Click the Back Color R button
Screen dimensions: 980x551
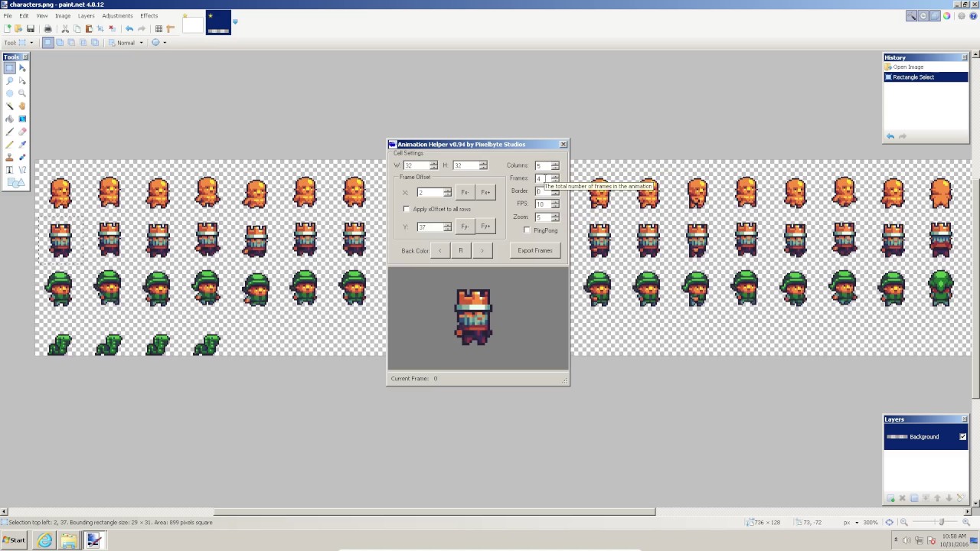click(460, 250)
